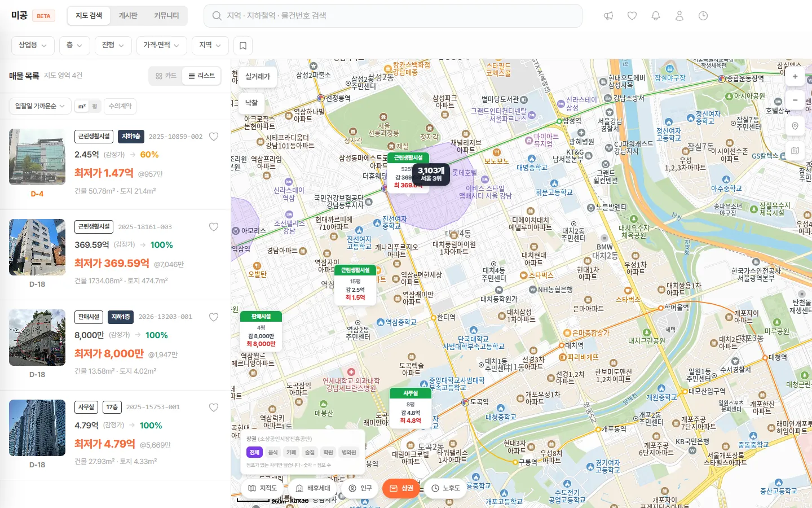
Task: Open thumbnail of listing 2025-10859-002
Action: pyautogui.click(x=37, y=157)
